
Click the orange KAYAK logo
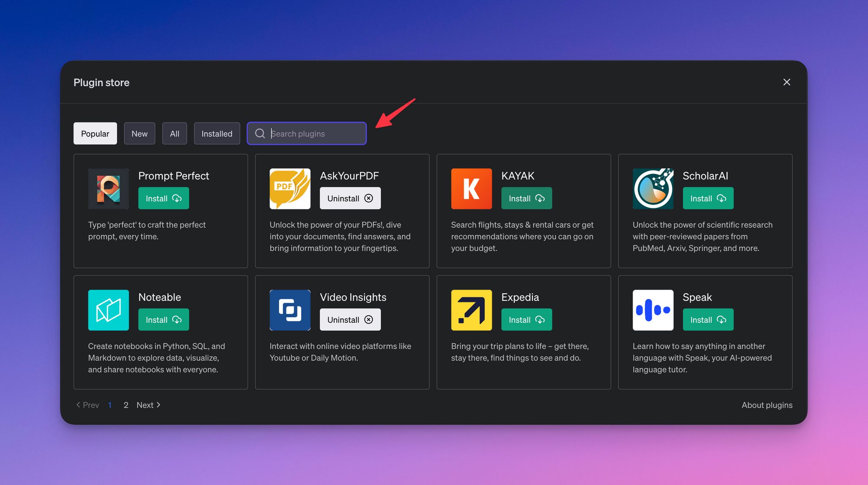pyautogui.click(x=471, y=189)
